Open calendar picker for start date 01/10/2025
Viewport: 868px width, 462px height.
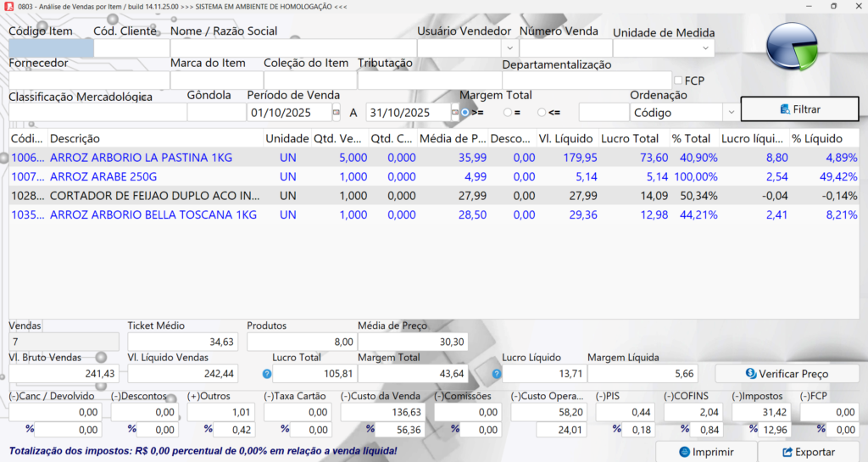[x=336, y=113]
